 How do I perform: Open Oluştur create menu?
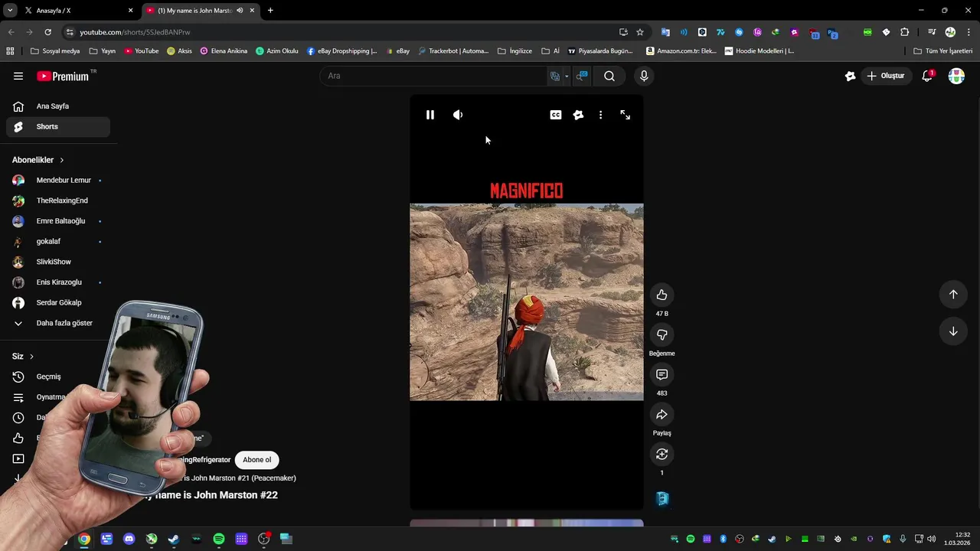[886, 76]
